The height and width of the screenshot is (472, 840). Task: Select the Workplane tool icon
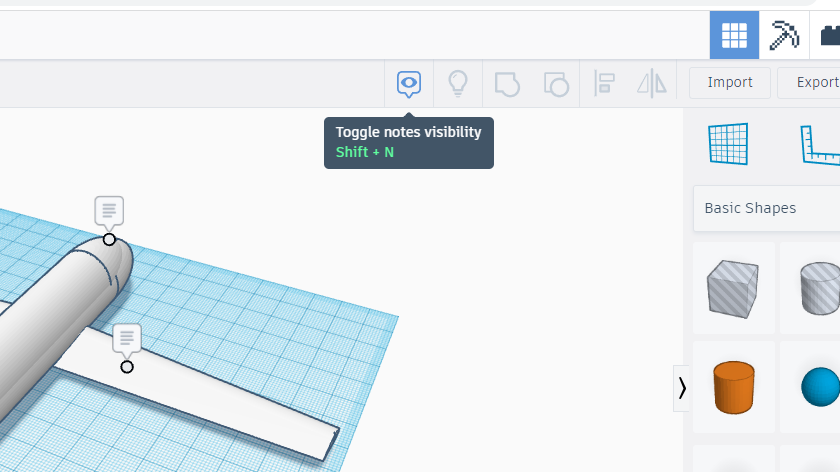click(728, 144)
